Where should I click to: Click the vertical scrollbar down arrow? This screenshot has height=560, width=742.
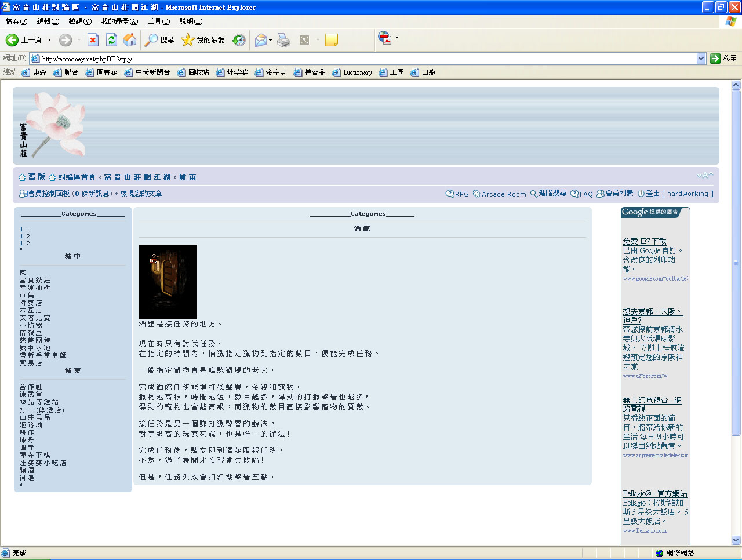[736, 540]
